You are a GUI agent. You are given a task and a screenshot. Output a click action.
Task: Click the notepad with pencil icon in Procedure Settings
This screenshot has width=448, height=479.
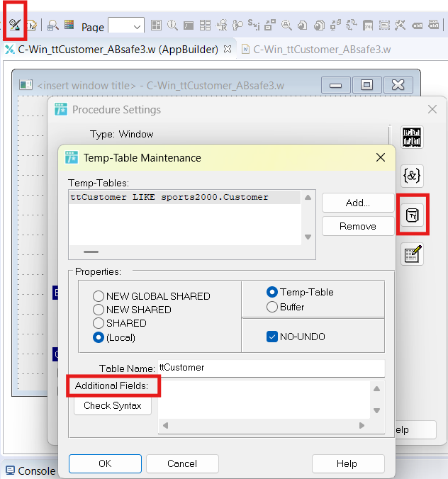[x=412, y=254]
